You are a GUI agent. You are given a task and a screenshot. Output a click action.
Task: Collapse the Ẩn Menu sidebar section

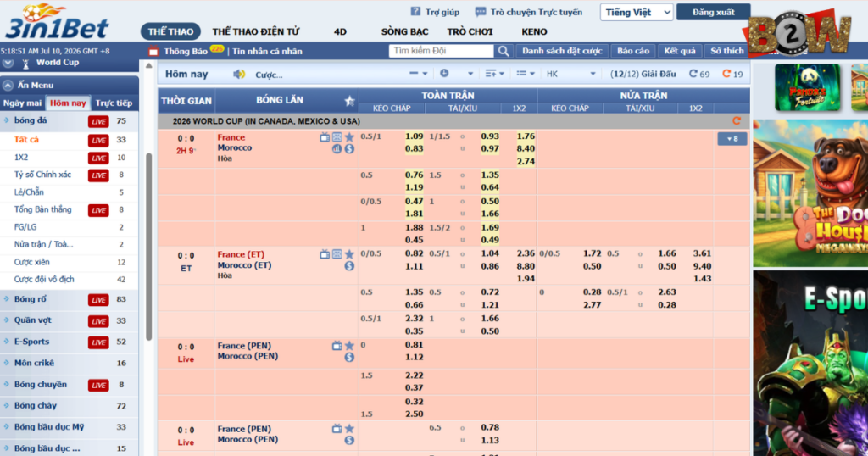click(8, 86)
